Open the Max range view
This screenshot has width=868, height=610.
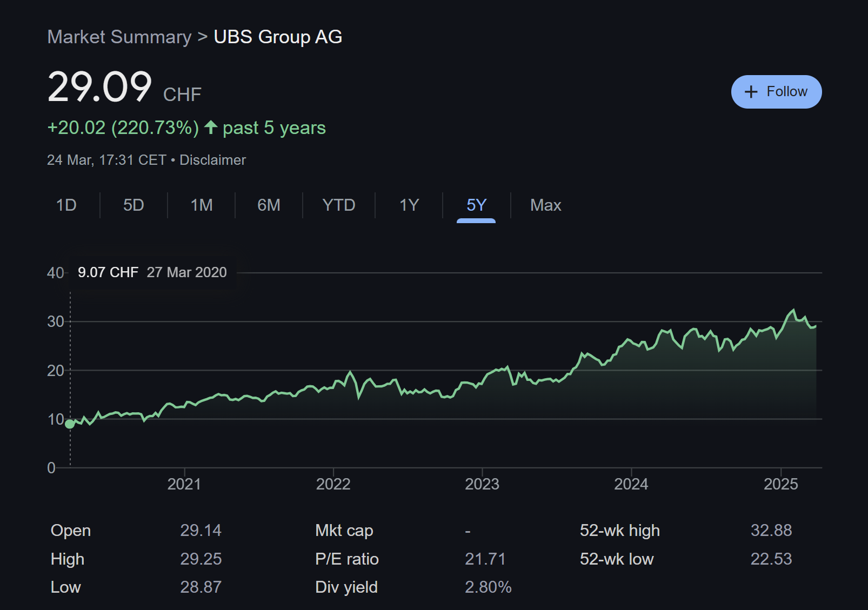point(546,205)
